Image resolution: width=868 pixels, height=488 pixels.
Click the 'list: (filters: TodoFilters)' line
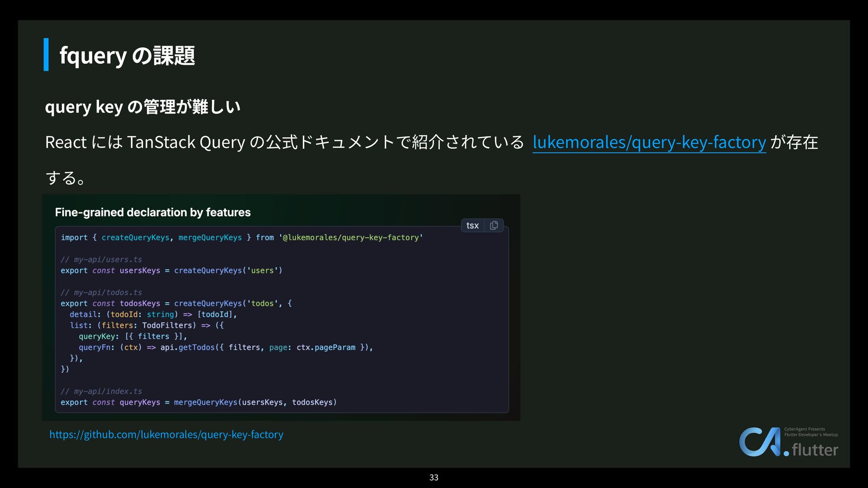146,325
